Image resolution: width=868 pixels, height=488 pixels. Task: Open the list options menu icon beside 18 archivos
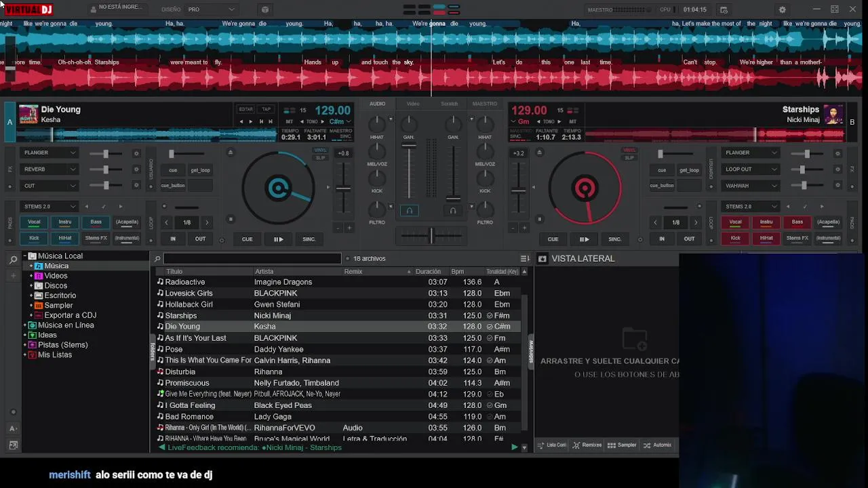tap(524, 258)
